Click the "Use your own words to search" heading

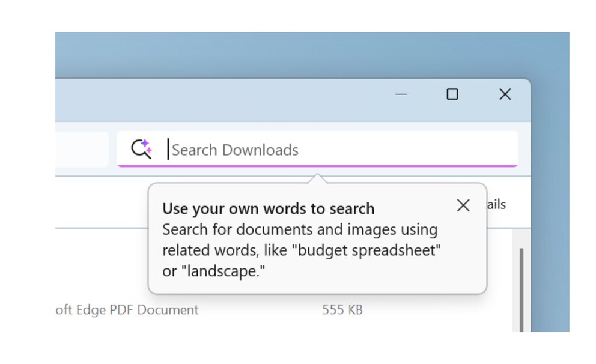[269, 208]
